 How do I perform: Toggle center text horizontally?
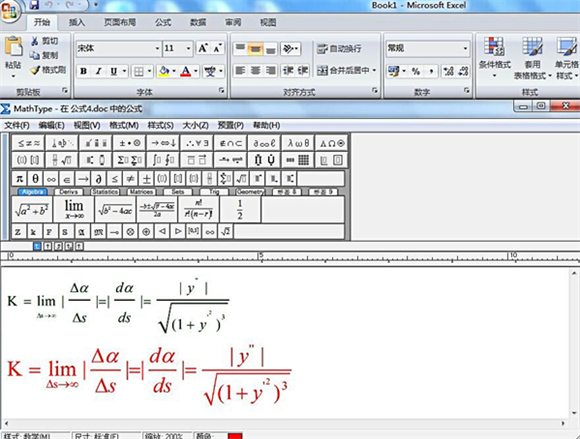(255, 70)
